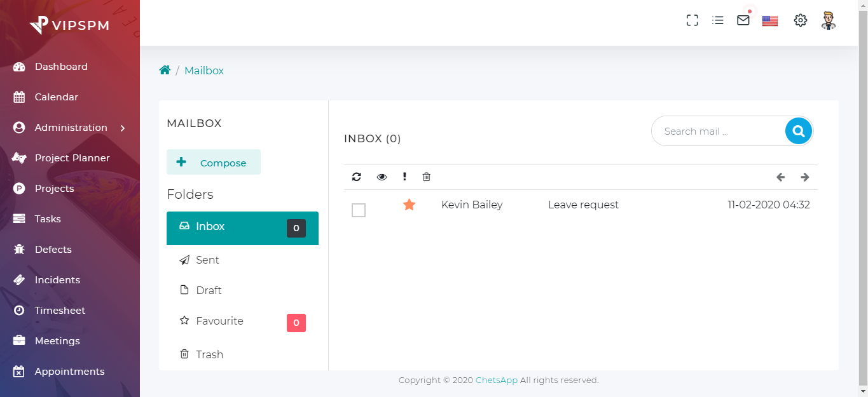Screen dimensions: 868x397
Task: Click the home icon in breadcrumb
Action: tap(165, 71)
